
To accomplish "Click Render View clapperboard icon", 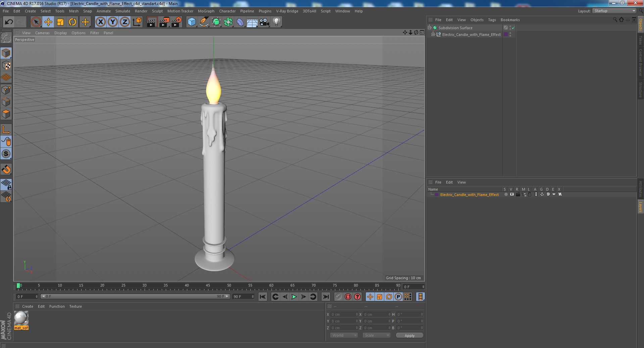I will 152,22.
